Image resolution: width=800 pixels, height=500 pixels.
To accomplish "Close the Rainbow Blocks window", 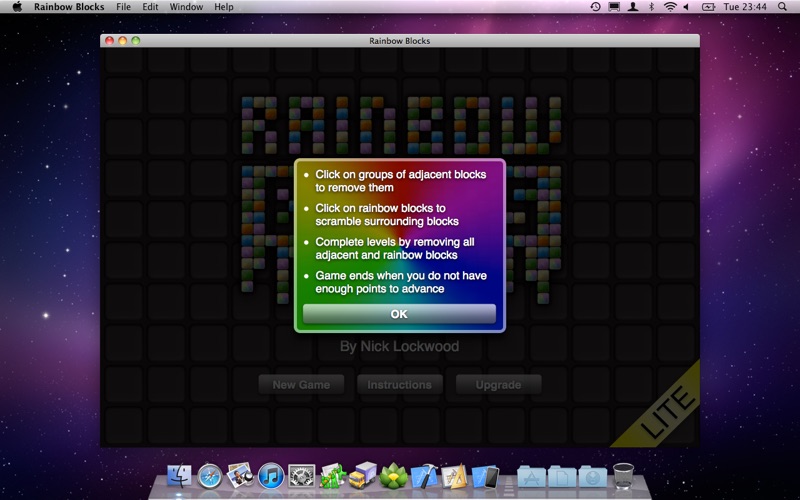I will (109, 40).
